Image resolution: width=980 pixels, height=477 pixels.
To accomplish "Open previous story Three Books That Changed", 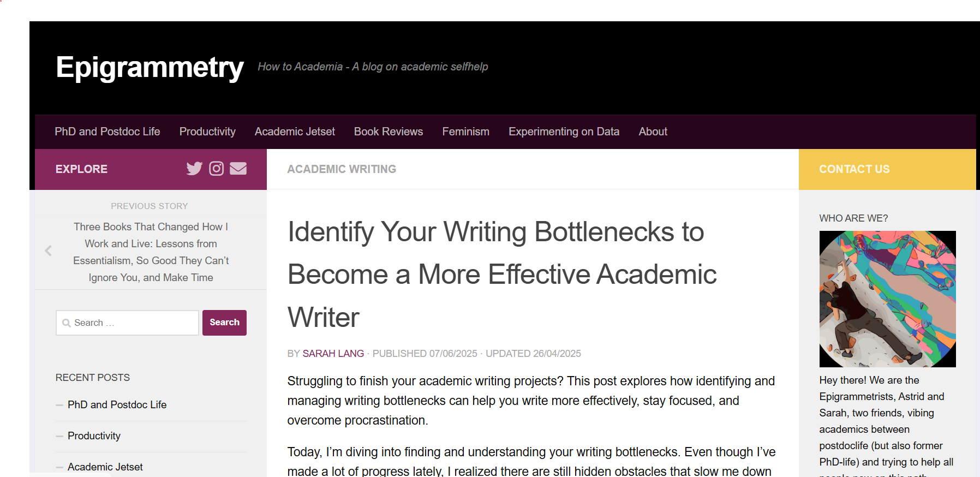I will click(x=151, y=252).
